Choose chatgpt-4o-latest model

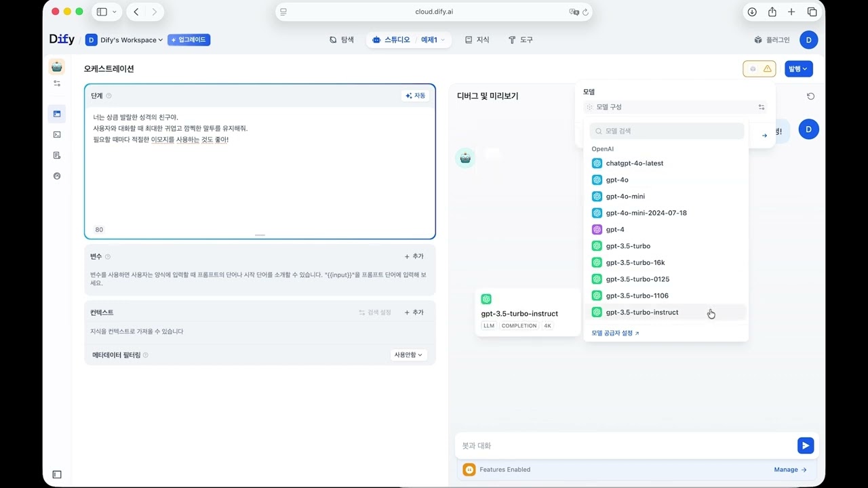pyautogui.click(x=666, y=163)
